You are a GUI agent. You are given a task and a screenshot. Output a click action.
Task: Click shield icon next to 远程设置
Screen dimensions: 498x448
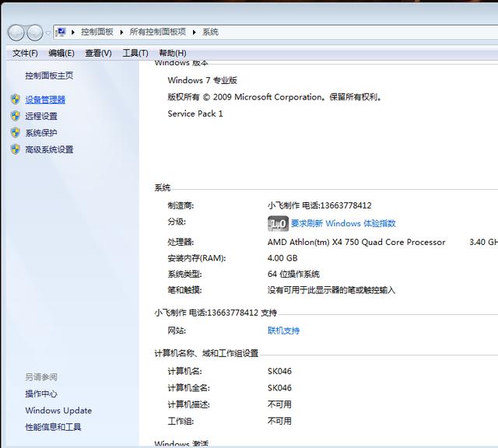tap(16, 116)
